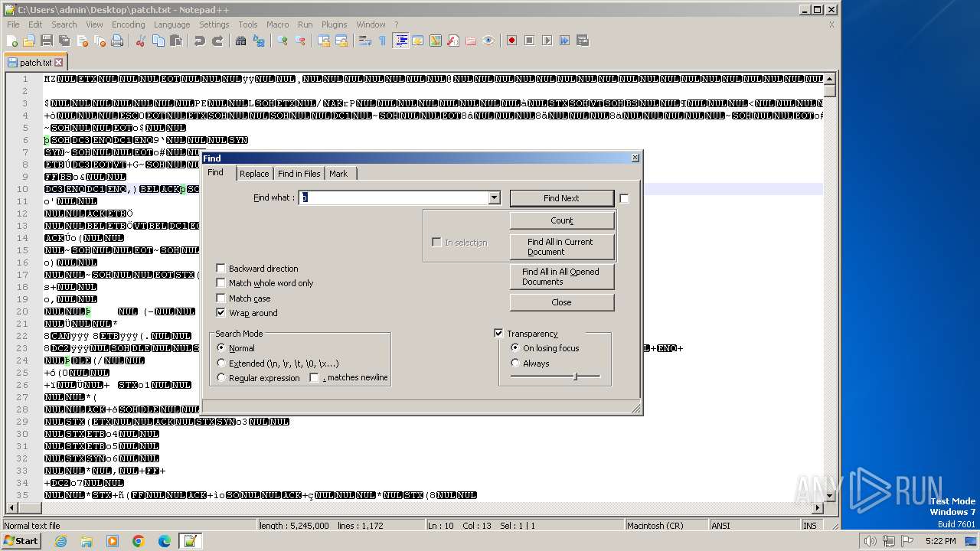Toggle synchronize horizontal scrolling icon

341,41
